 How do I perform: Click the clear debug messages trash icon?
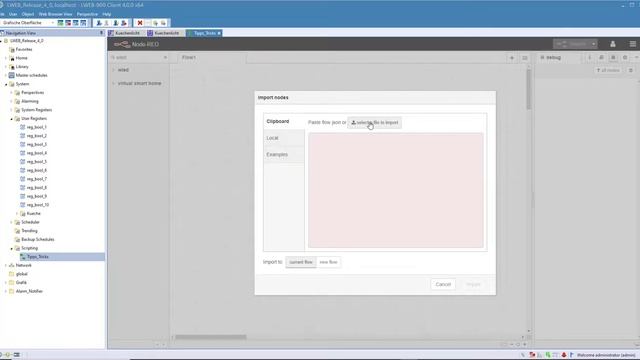631,70
